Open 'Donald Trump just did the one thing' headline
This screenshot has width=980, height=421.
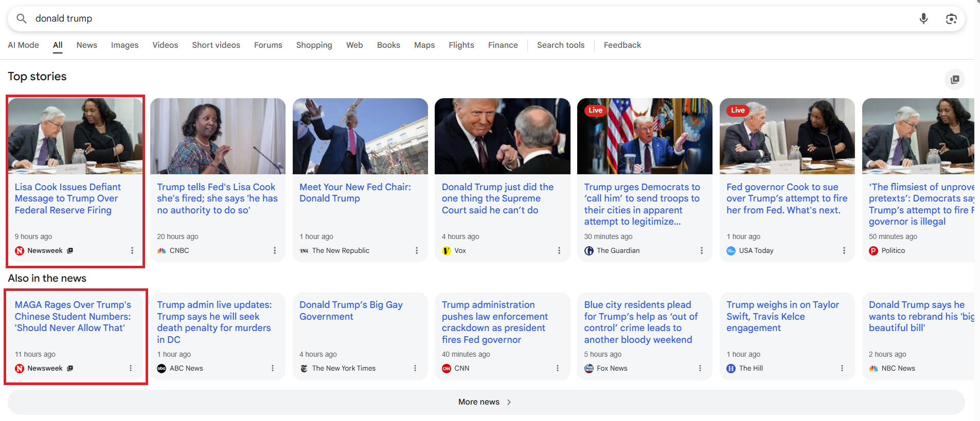[x=497, y=198]
